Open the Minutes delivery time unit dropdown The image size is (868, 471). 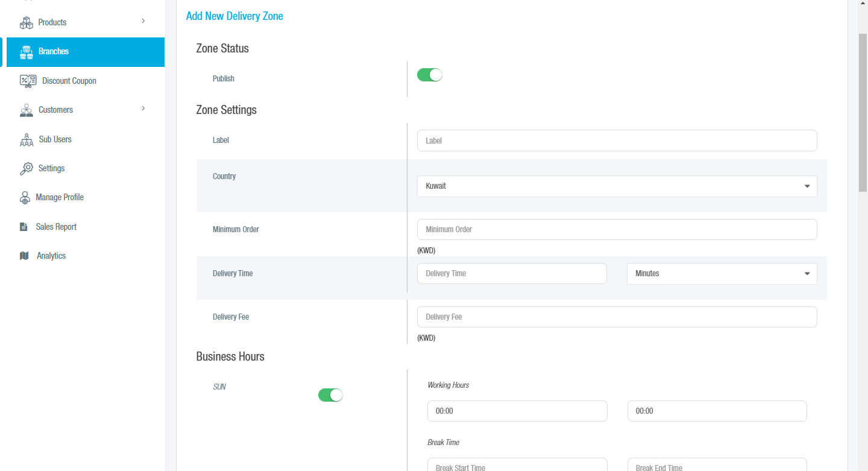(x=722, y=273)
